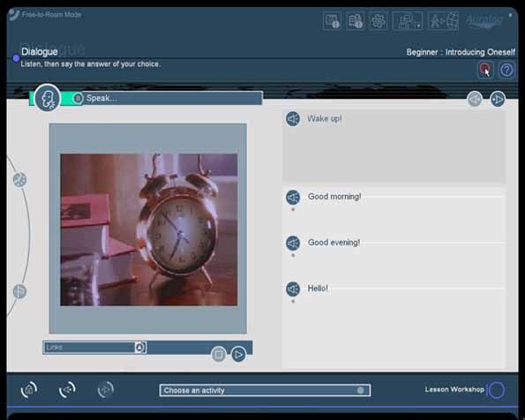Click the "Wake up!" prompt text
525x420 pixels.
pyautogui.click(x=325, y=118)
